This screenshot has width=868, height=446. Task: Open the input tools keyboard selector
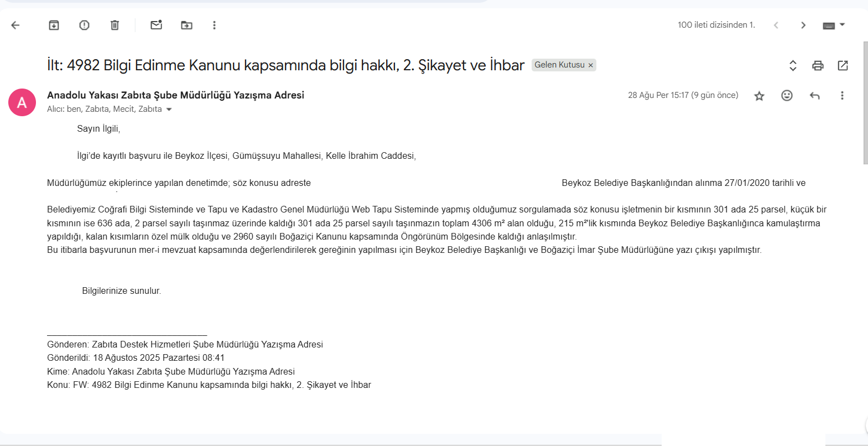tap(834, 25)
